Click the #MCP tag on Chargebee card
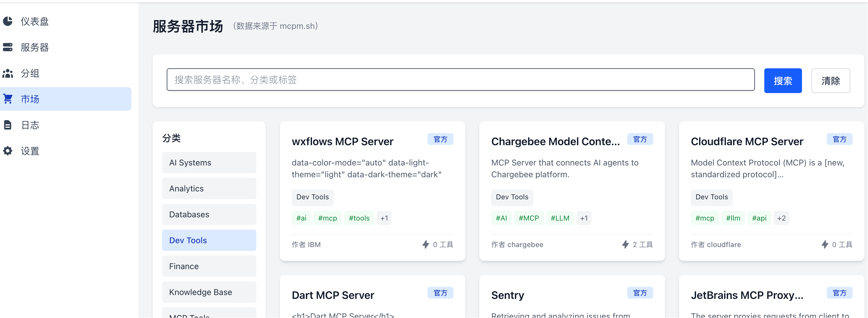Screen dimensions: 868x318 (529, 218)
